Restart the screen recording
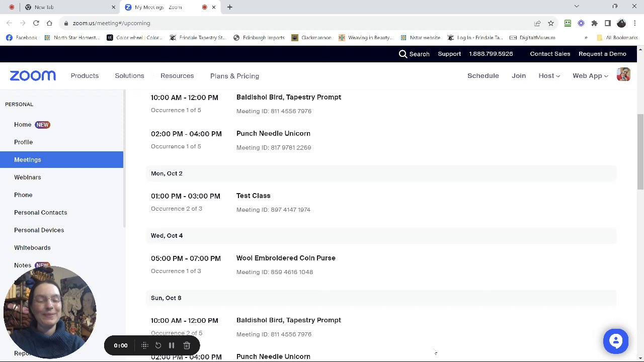Viewport: 644px width, 362px height. (x=158, y=345)
